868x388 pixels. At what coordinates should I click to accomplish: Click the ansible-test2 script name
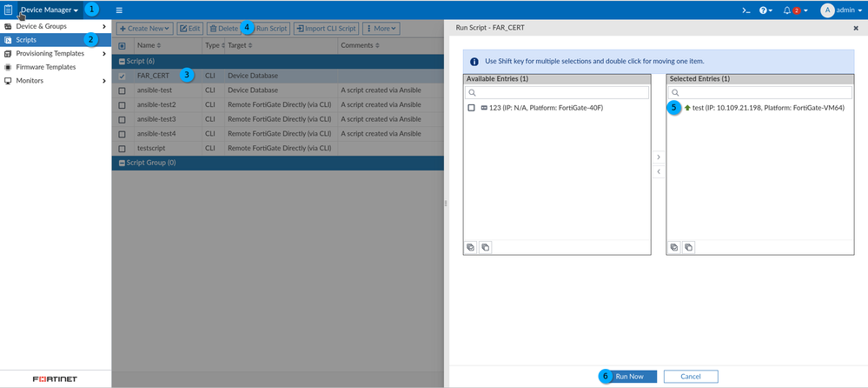pos(156,104)
